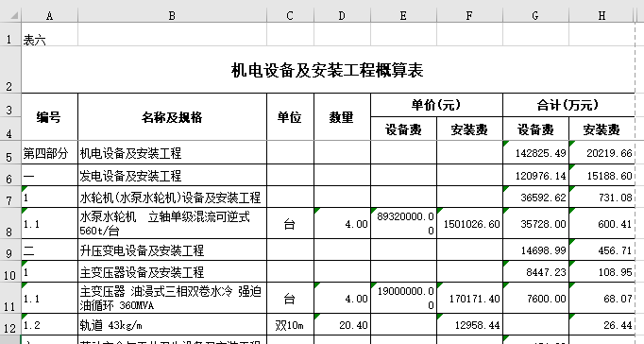Click the 单价(元) merged header cell
The height and width of the screenshot is (344, 644).
(436, 105)
